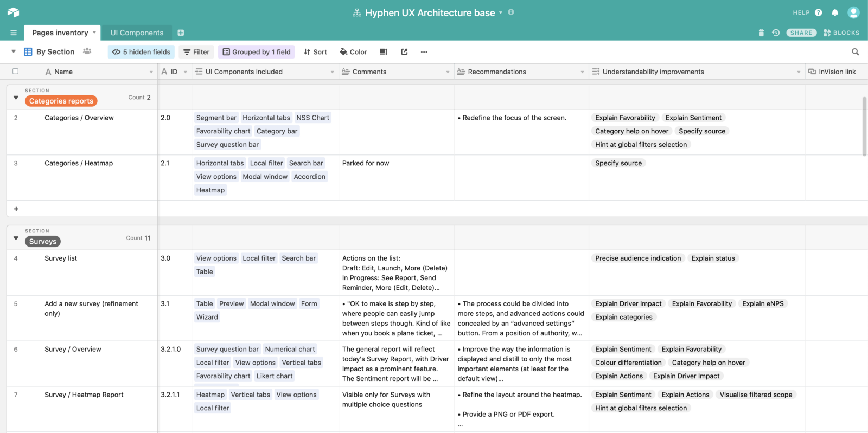
Task: Collapse the Surveys group
Action: [x=16, y=238]
